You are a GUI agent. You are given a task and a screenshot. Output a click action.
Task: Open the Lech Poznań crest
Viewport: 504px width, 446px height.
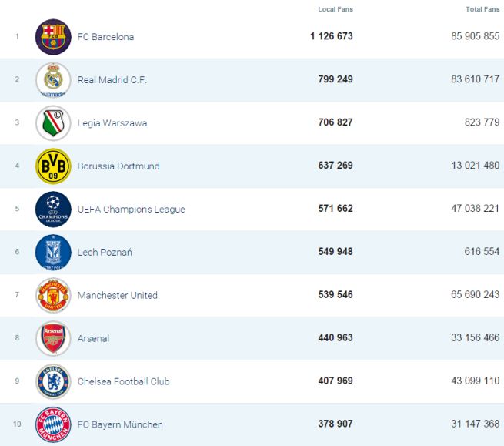[53, 252]
